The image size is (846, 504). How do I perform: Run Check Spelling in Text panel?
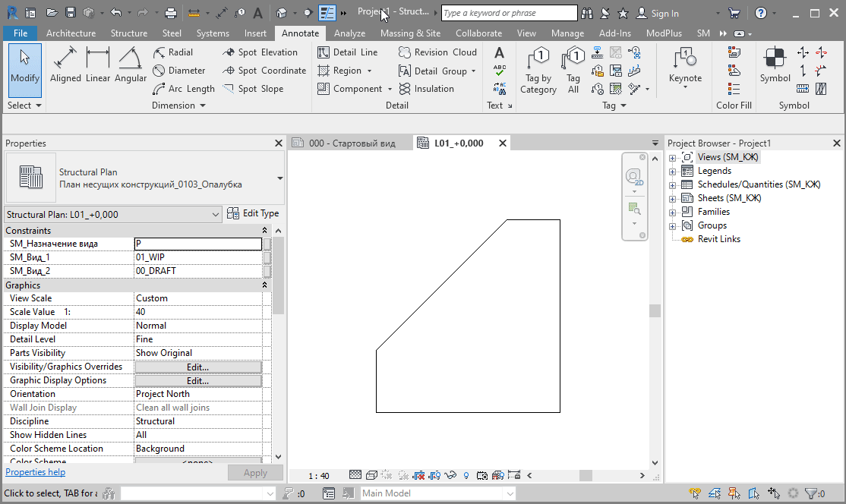pos(499,71)
